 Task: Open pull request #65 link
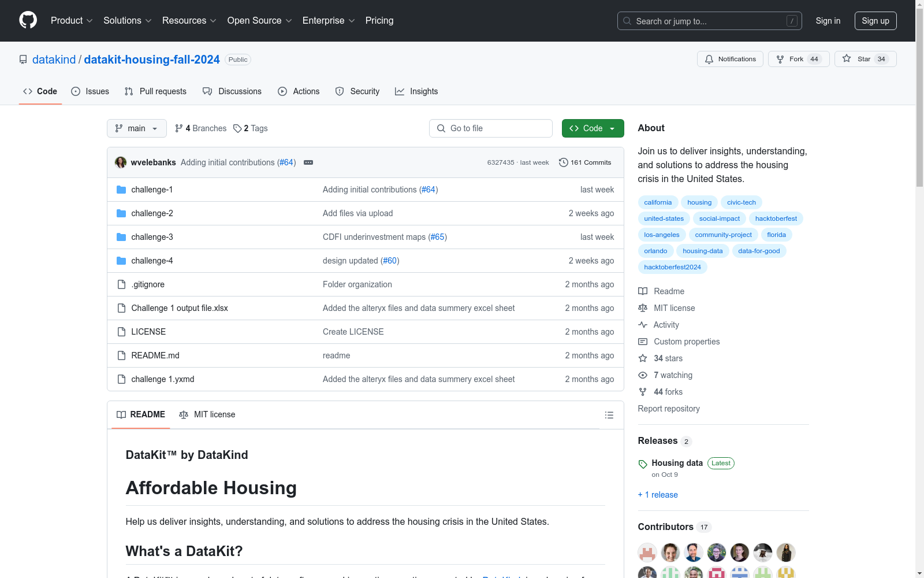[438, 237]
